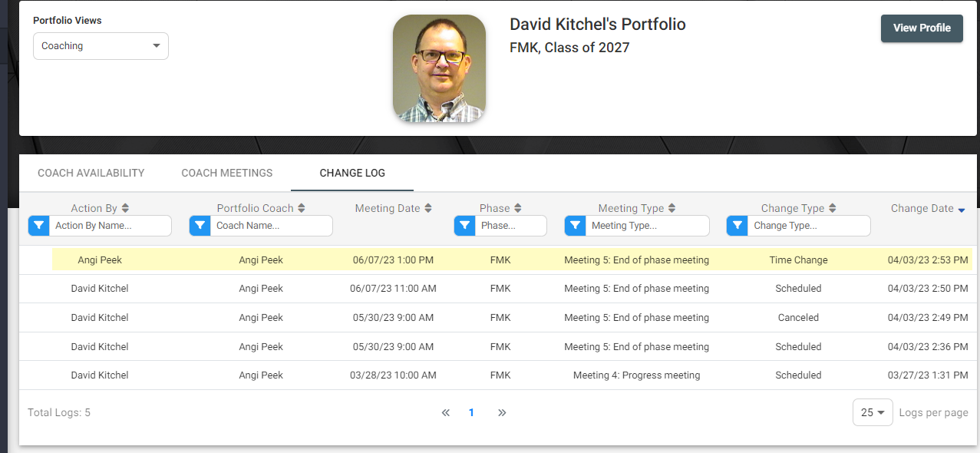
Task: Click the Change Type filter icon
Action: pos(737,226)
